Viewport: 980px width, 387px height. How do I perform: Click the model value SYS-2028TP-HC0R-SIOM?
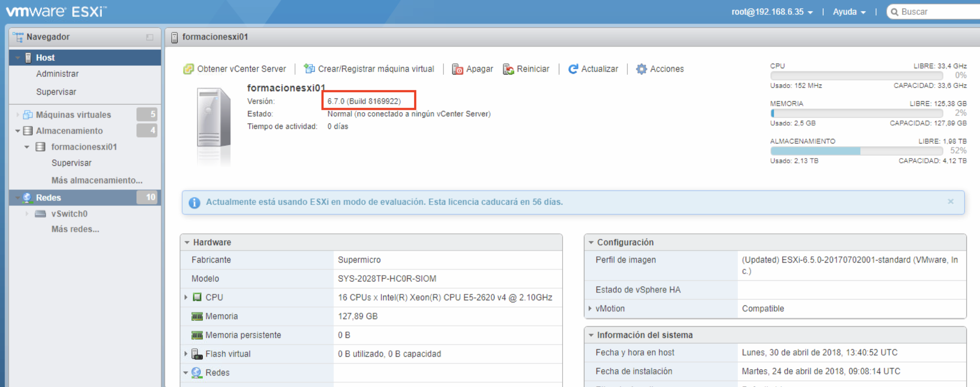click(387, 279)
